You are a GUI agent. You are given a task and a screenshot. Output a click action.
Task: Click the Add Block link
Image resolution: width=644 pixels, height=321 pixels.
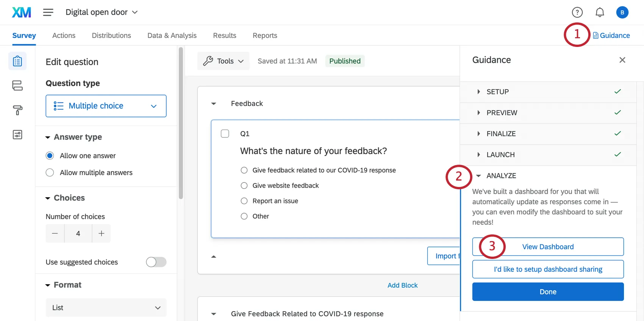point(402,285)
